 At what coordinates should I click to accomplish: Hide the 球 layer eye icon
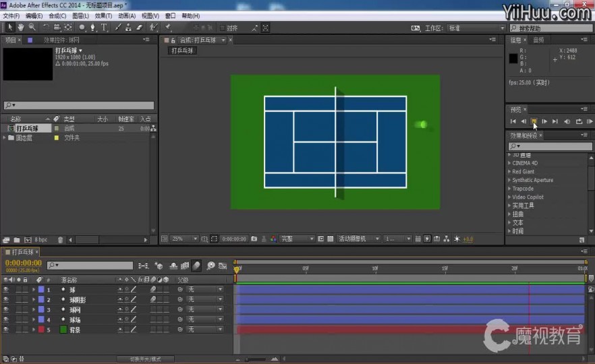coord(5,289)
